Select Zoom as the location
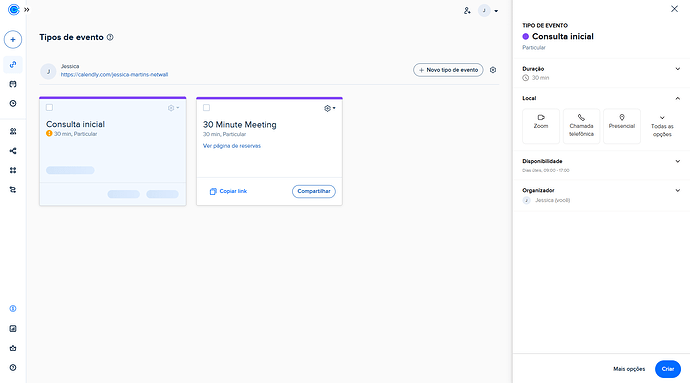 541,126
